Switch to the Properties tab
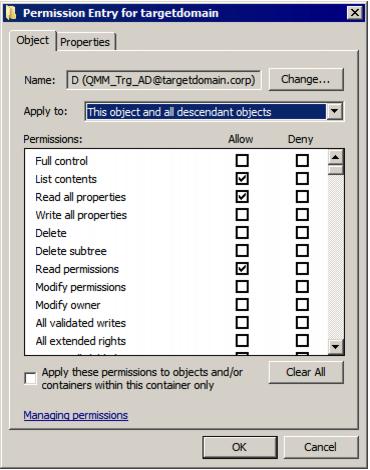The height and width of the screenshot is (470, 370). [x=85, y=42]
